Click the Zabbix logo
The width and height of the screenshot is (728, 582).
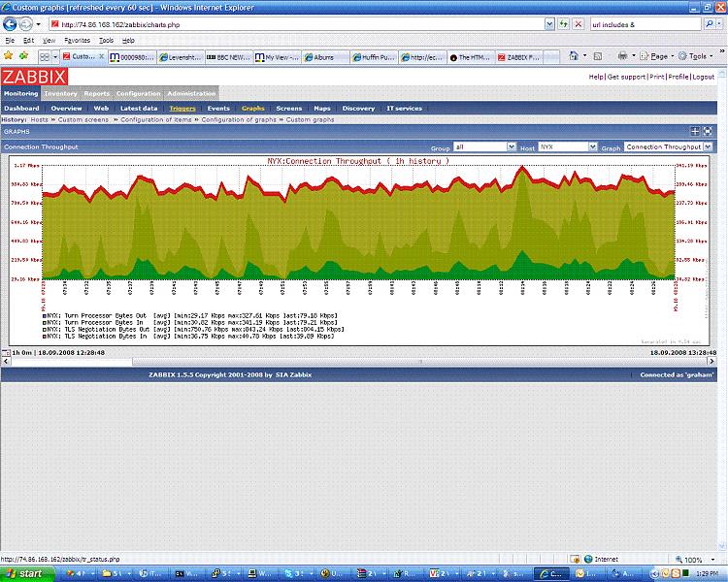coord(32,76)
